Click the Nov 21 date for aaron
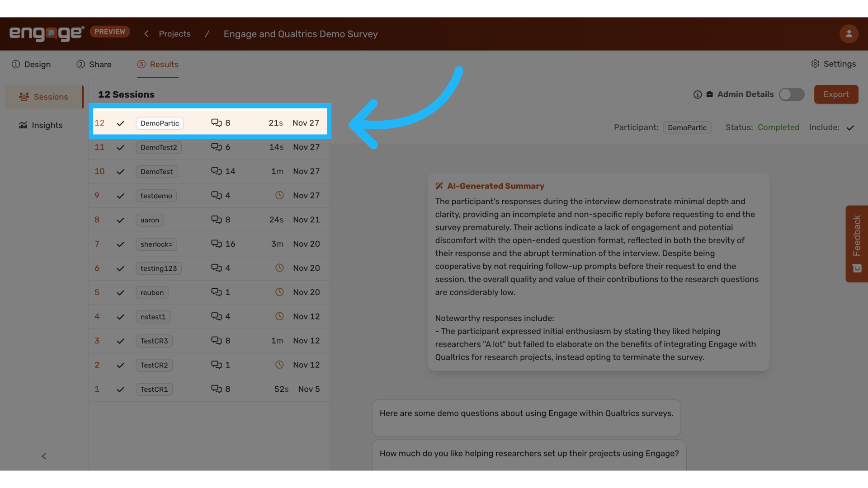Image resolution: width=868 pixels, height=488 pixels. (306, 220)
